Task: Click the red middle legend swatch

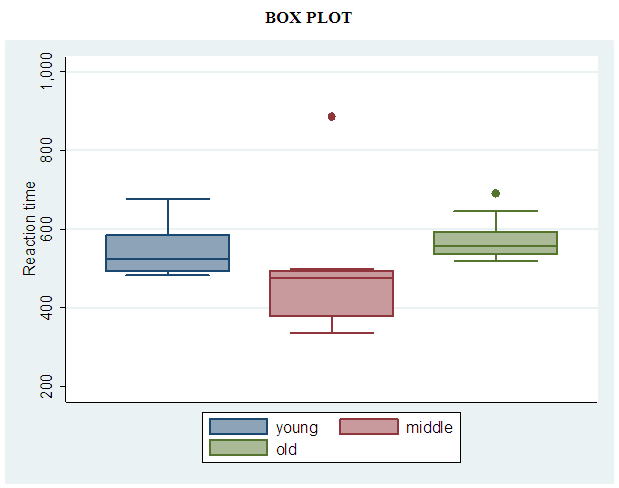Action: coord(369,427)
